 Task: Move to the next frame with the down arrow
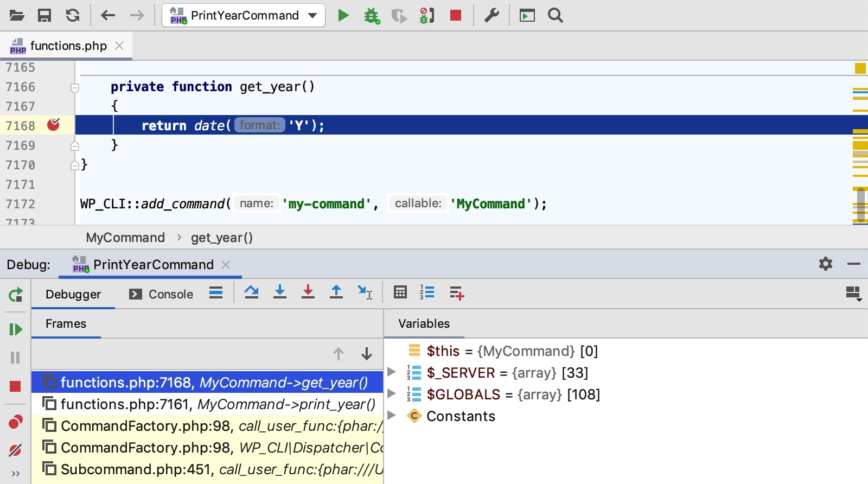[x=367, y=354]
